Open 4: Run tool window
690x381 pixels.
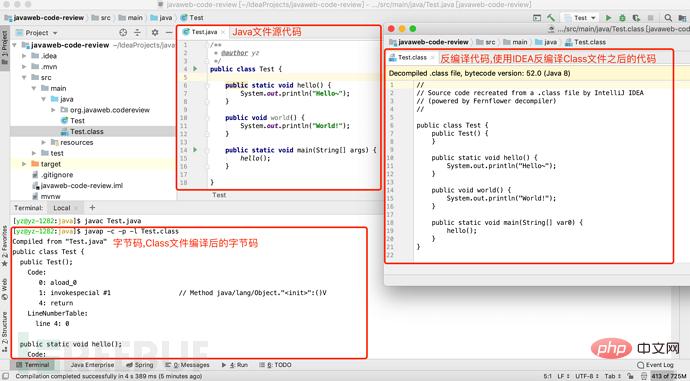click(235, 365)
